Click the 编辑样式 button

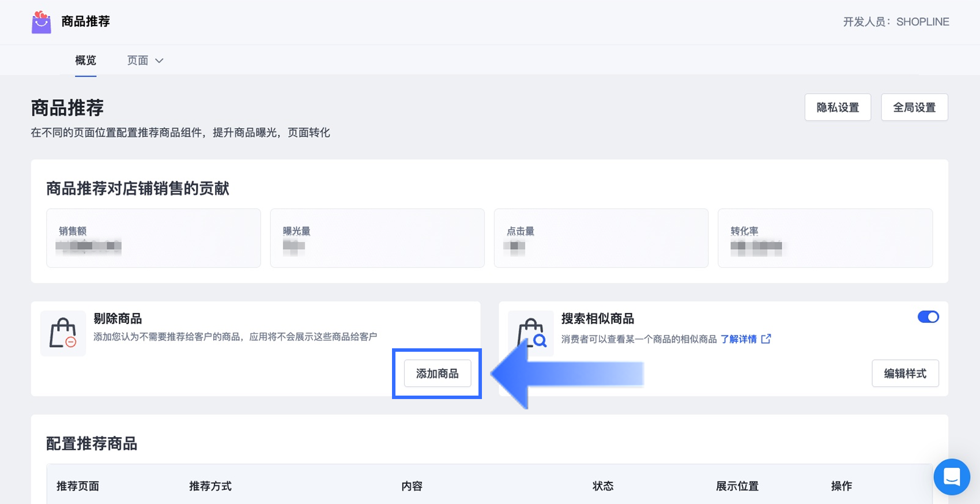pos(905,374)
